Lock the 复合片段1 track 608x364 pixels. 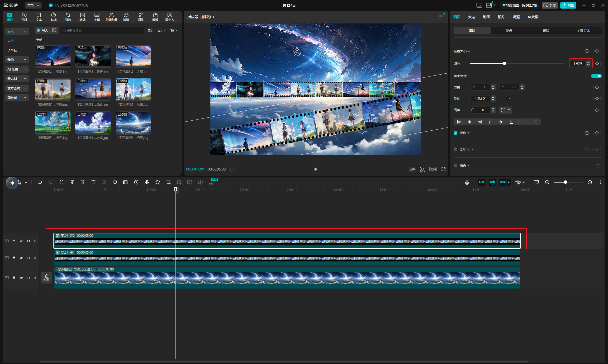(14, 258)
